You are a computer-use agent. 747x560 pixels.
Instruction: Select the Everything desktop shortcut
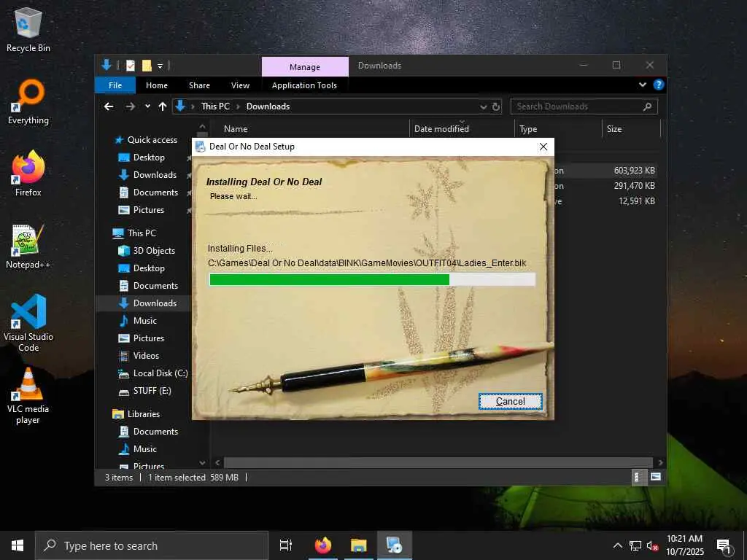click(28, 102)
